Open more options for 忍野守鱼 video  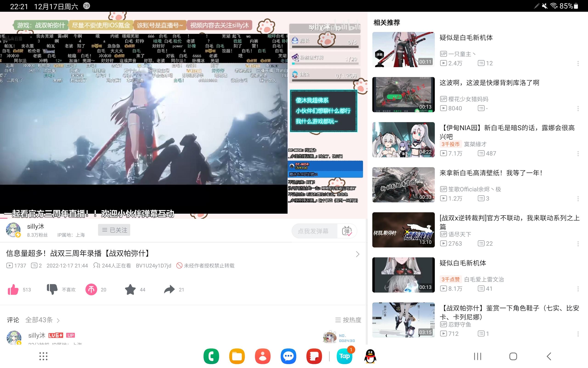[x=578, y=334]
